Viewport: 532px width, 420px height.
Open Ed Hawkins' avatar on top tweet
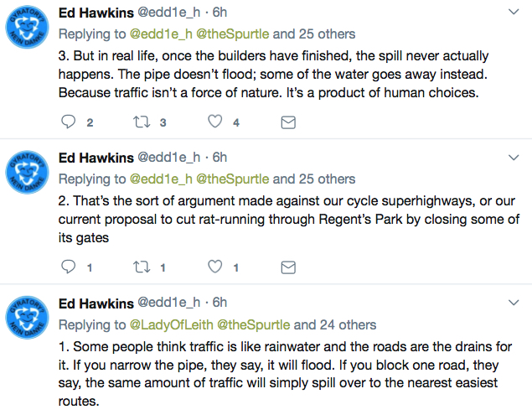[x=28, y=27]
